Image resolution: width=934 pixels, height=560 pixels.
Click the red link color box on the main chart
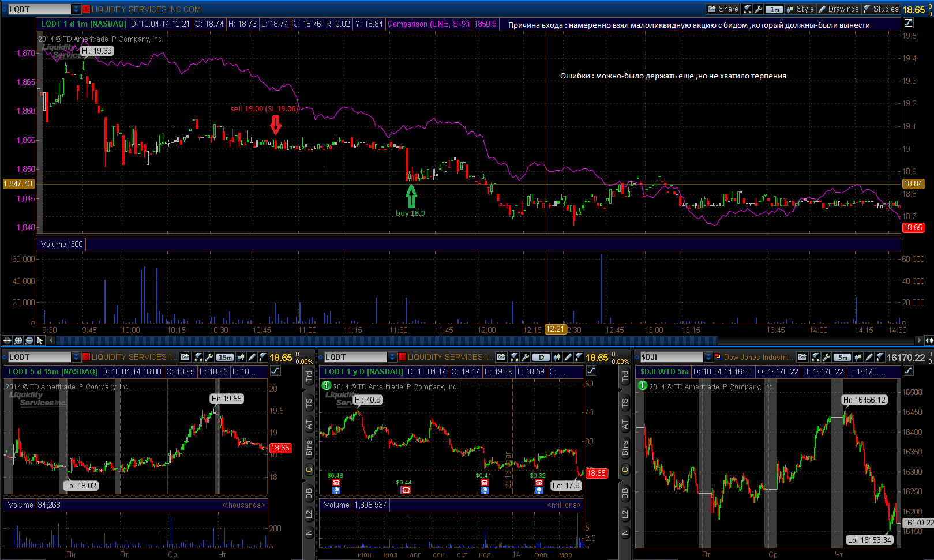pos(87,9)
